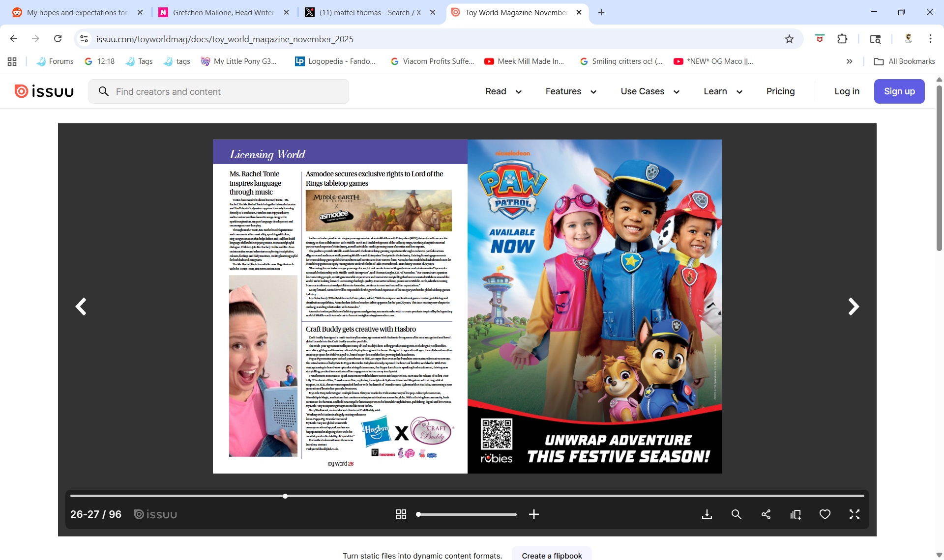Enter fullscreen mode for the magazine

(855, 514)
